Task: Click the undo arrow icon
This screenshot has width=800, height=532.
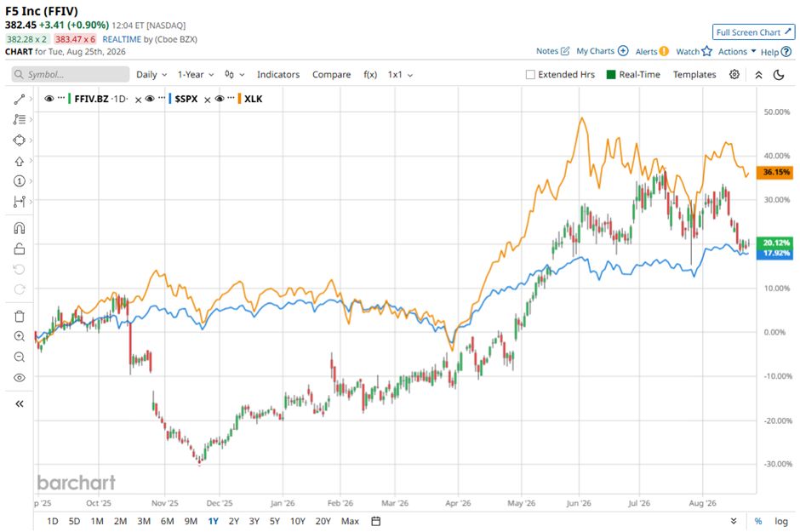Action: coord(20,269)
